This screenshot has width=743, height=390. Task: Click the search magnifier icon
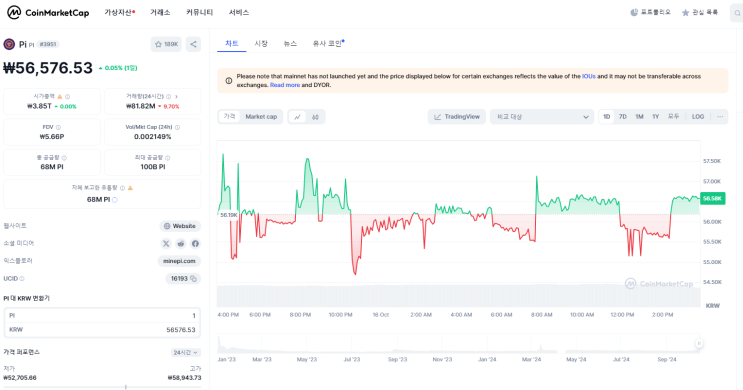pos(737,13)
